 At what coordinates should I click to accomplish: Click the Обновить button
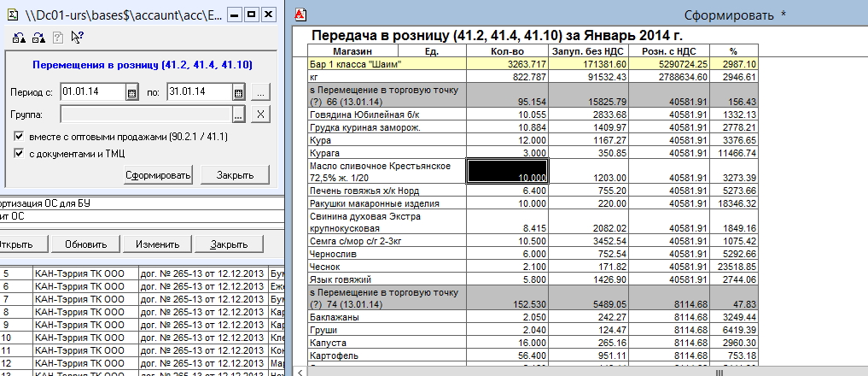pyautogui.click(x=85, y=244)
